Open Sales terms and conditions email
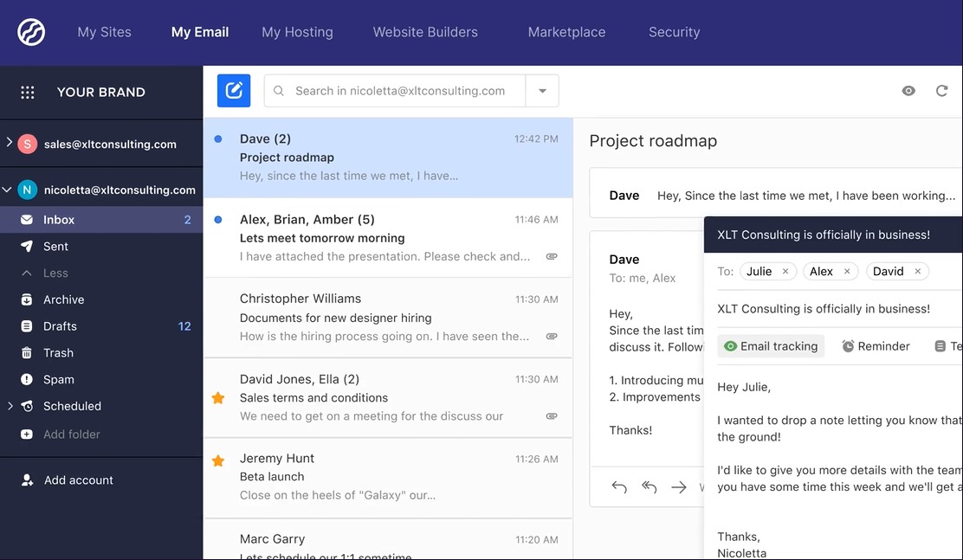 387,397
